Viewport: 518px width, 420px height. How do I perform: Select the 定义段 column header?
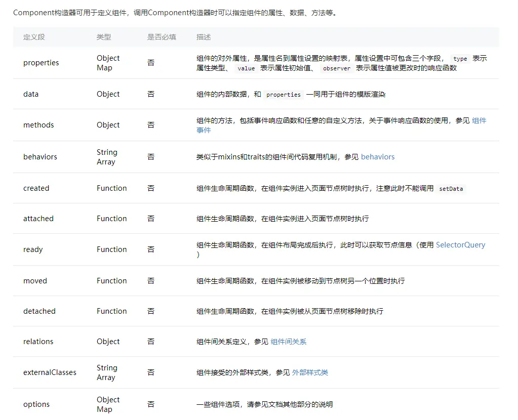(x=34, y=37)
